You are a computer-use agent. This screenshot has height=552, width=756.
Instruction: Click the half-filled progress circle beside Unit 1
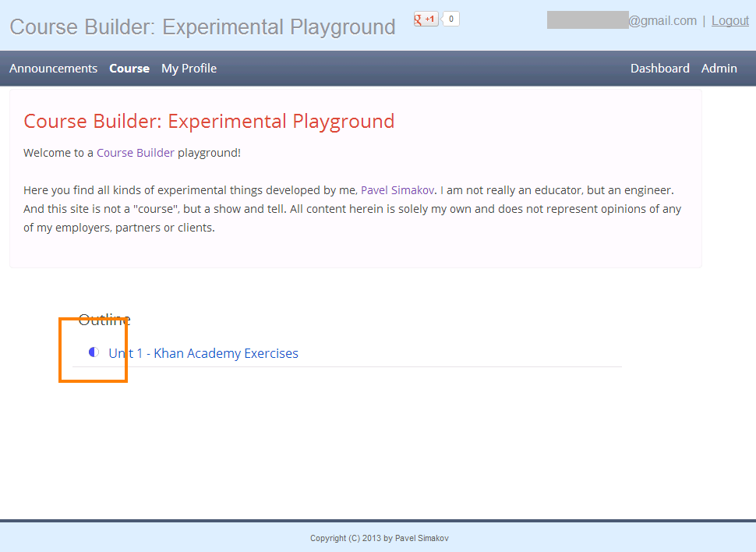94,352
